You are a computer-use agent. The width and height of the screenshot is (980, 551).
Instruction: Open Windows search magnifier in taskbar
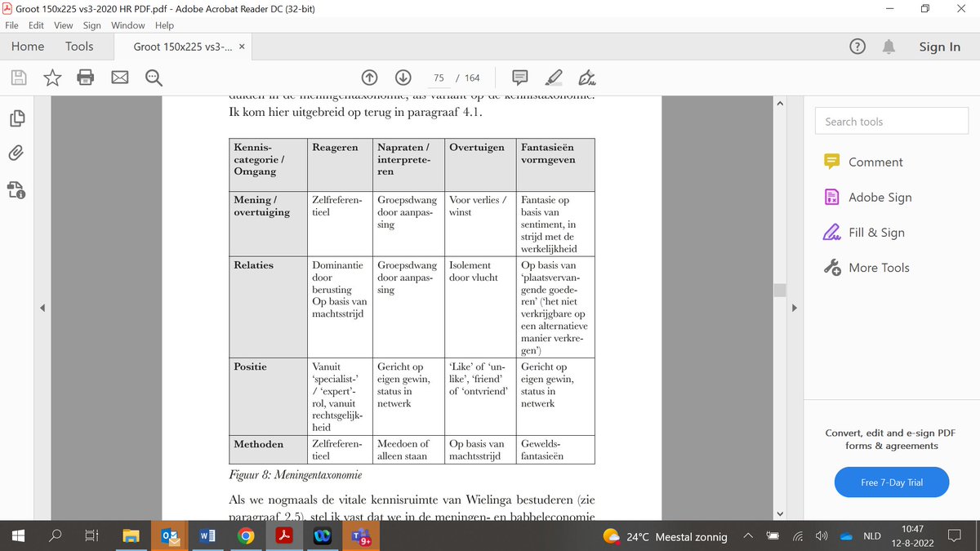[56, 536]
